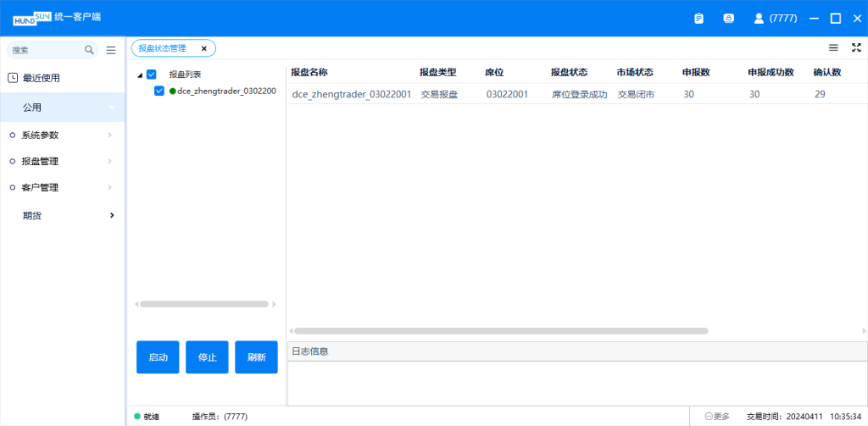Collapse the 报盘列表 tree triangle
Screen dimensions: 868x426
pos(140,75)
